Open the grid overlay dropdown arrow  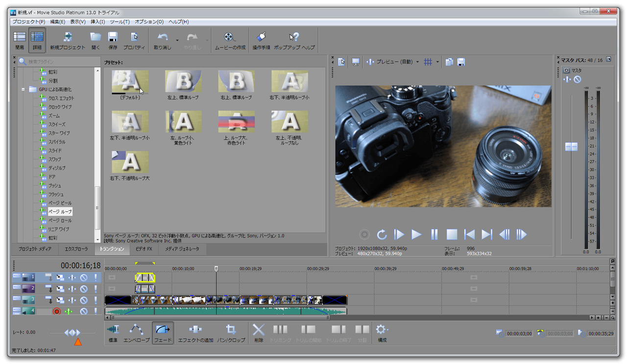437,62
